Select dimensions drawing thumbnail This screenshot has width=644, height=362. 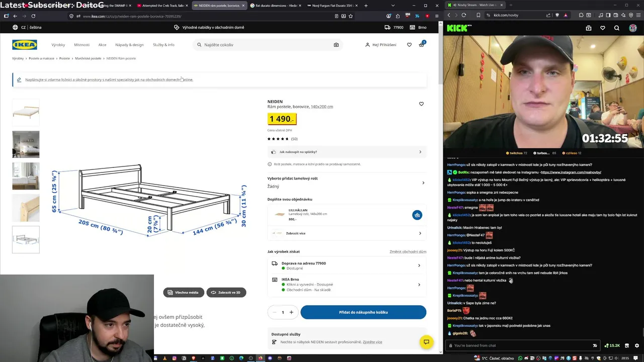coord(26,239)
